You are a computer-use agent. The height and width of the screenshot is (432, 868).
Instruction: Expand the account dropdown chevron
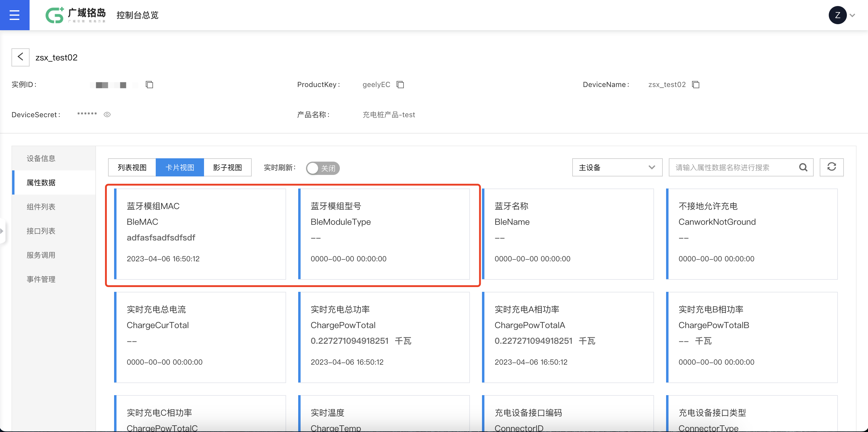(853, 15)
